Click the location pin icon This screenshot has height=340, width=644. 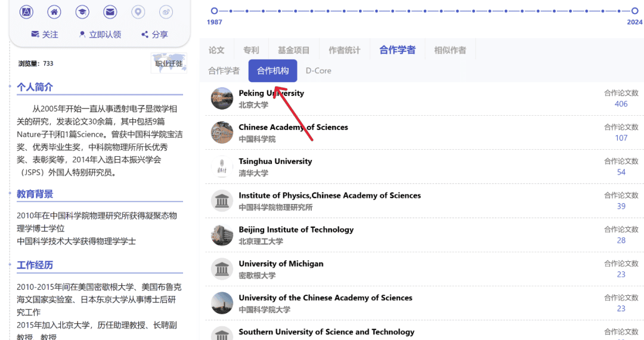pos(138,12)
